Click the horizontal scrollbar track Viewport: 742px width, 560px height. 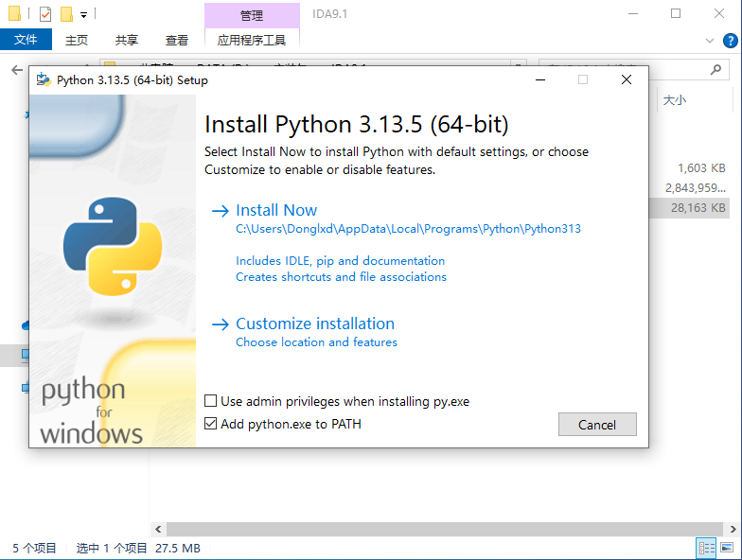(x=435, y=530)
